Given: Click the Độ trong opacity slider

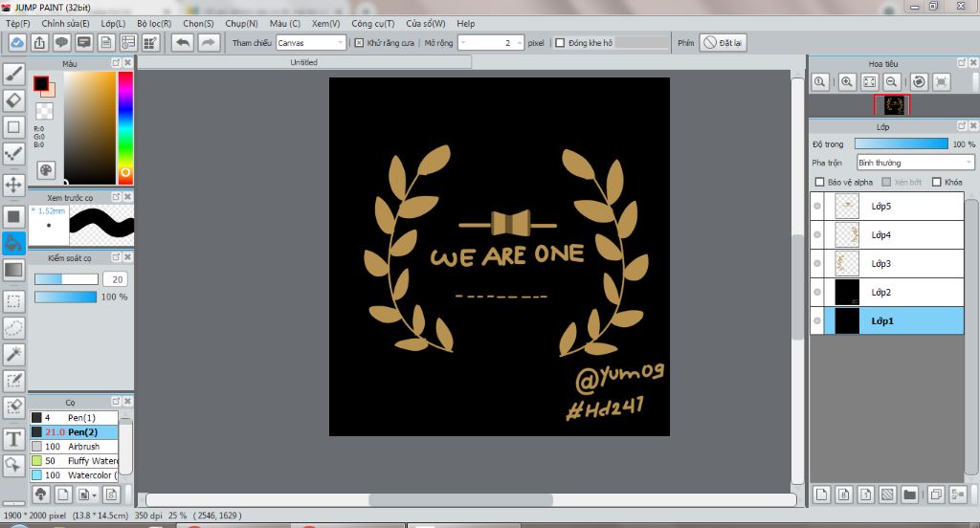Looking at the screenshot, I should tap(902, 143).
